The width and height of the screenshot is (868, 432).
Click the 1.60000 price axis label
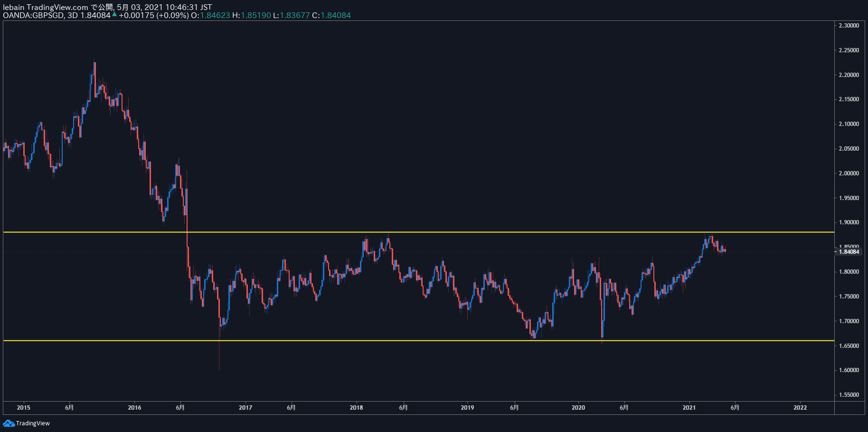point(849,370)
